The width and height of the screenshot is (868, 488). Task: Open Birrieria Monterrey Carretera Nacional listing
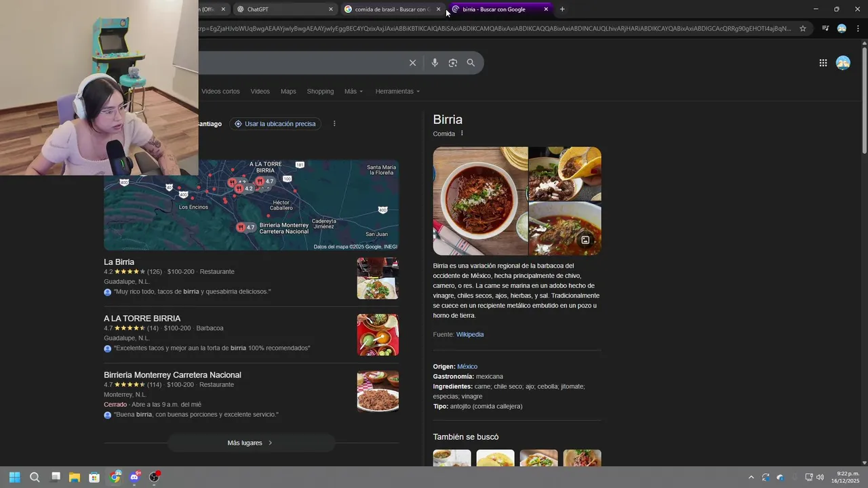(x=172, y=375)
